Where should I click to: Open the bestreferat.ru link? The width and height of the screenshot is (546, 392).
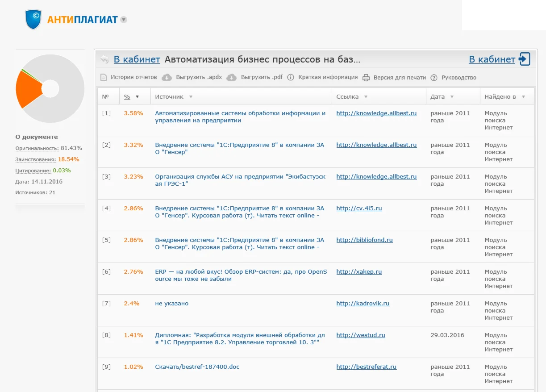pyautogui.click(x=366, y=367)
